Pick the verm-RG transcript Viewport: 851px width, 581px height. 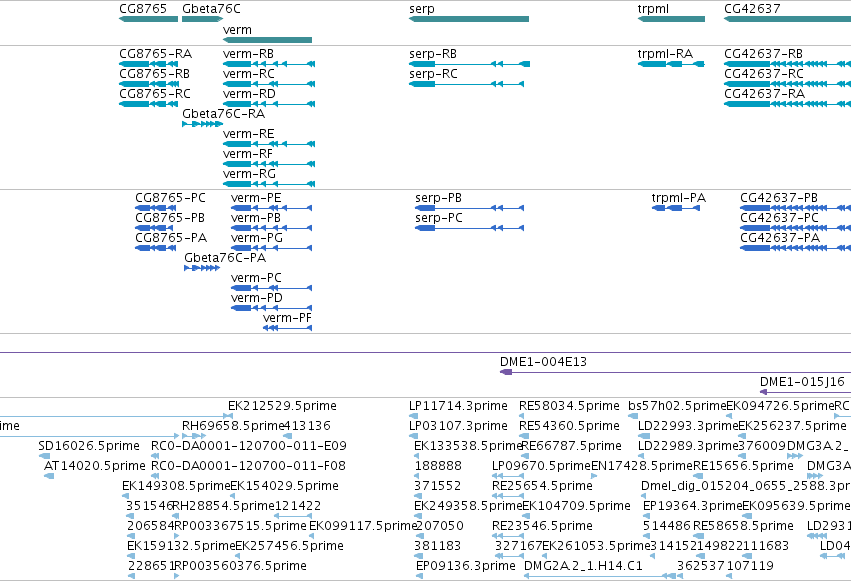pyautogui.click(x=269, y=184)
